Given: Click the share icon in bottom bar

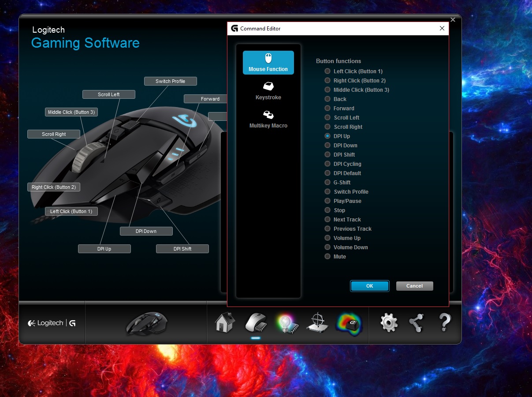Looking at the screenshot, I should pyautogui.click(x=417, y=322).
